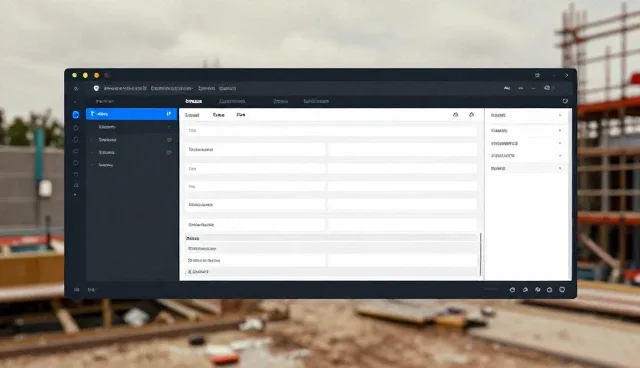
Task: Click the right panel's vertical scrollbar
Action: [569, 194]
